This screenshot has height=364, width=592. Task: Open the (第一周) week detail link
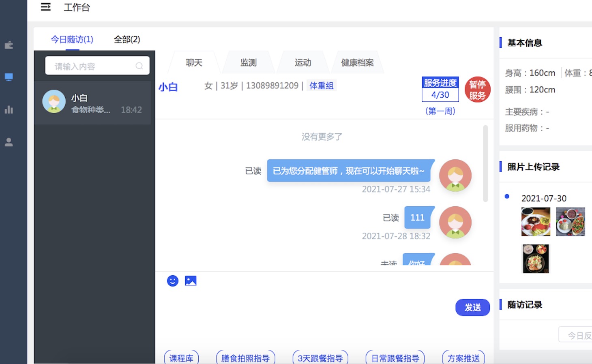(x=440, y=111)
